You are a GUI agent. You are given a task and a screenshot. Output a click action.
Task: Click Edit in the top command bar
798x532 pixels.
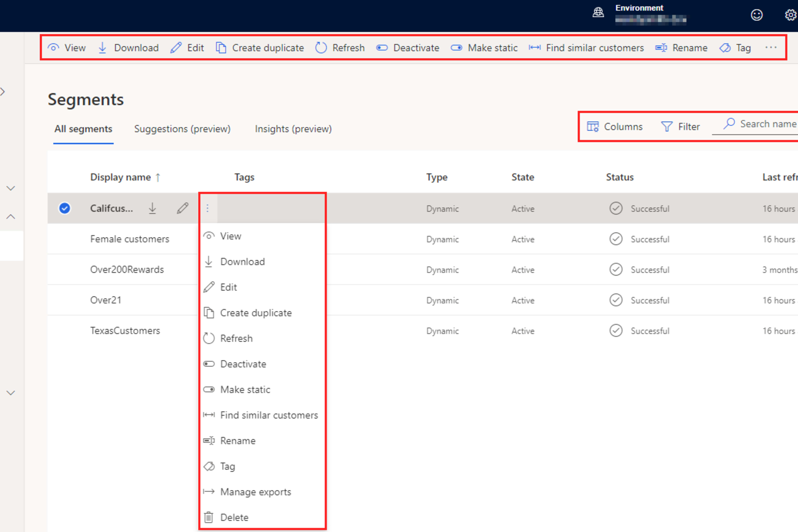click(x=187, y=48)
